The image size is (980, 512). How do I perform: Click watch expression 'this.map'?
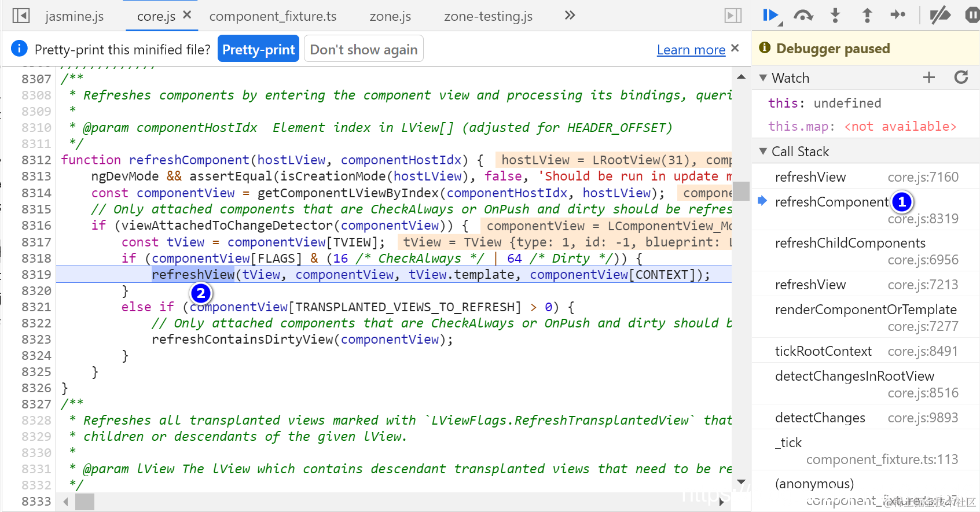(x=862, y=126)
